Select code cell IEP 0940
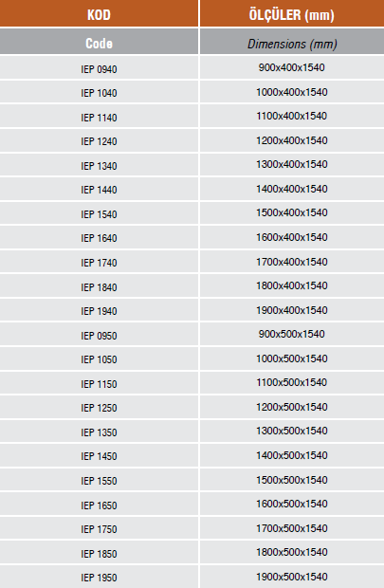This screenshot has width=384, height=588. pos(99,67)
